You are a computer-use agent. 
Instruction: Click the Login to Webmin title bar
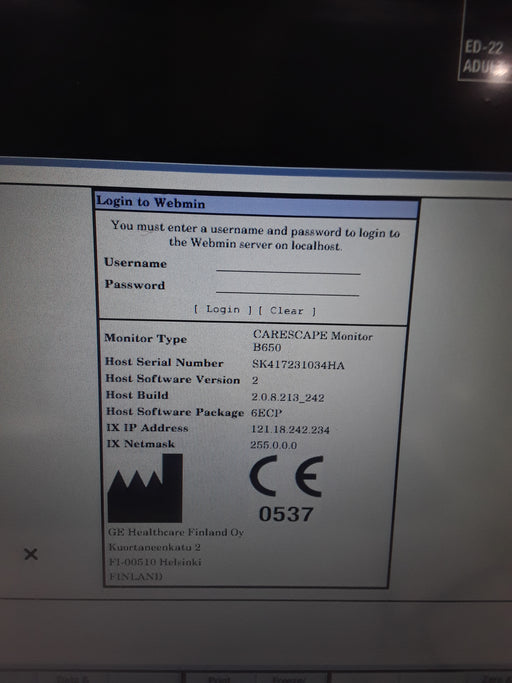(x=257, y=204)
